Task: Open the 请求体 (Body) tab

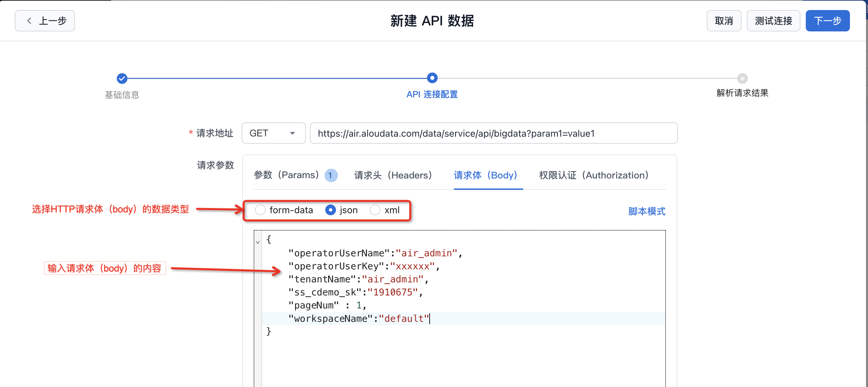Action: 485,175
